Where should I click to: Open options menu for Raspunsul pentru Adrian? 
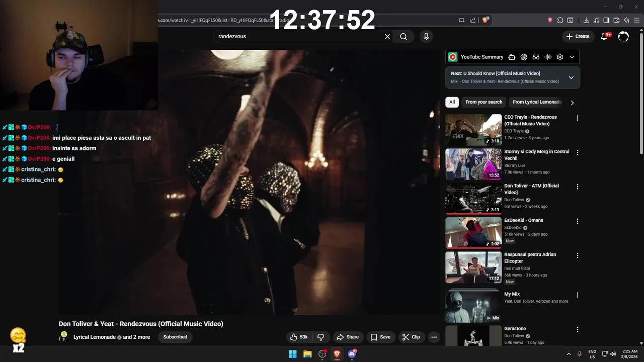tap(578, 255)
